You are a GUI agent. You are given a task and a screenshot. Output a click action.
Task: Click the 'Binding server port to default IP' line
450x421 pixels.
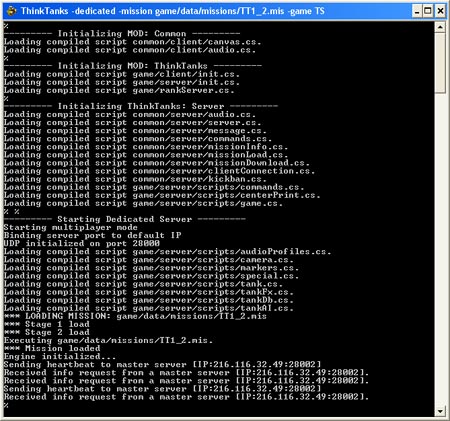(x=93, y=235)
